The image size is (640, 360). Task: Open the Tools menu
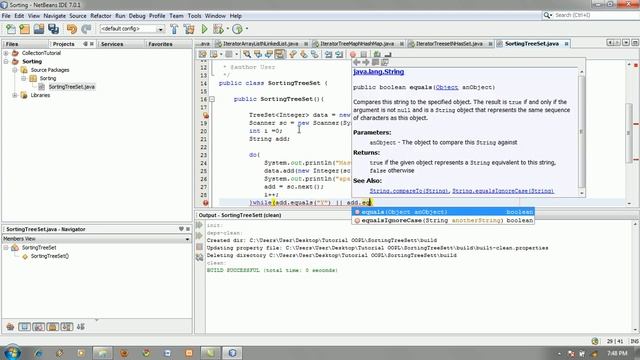coord(194,16)
